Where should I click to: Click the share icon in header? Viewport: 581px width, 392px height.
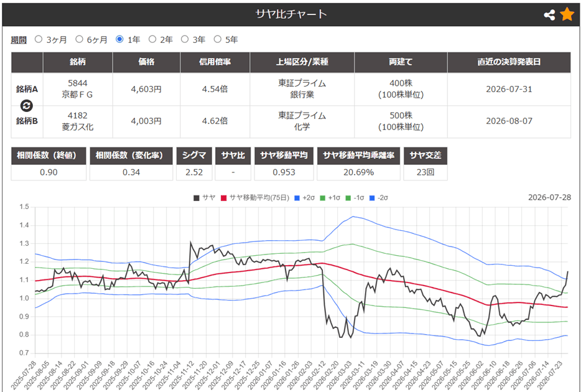click(549, 15)
